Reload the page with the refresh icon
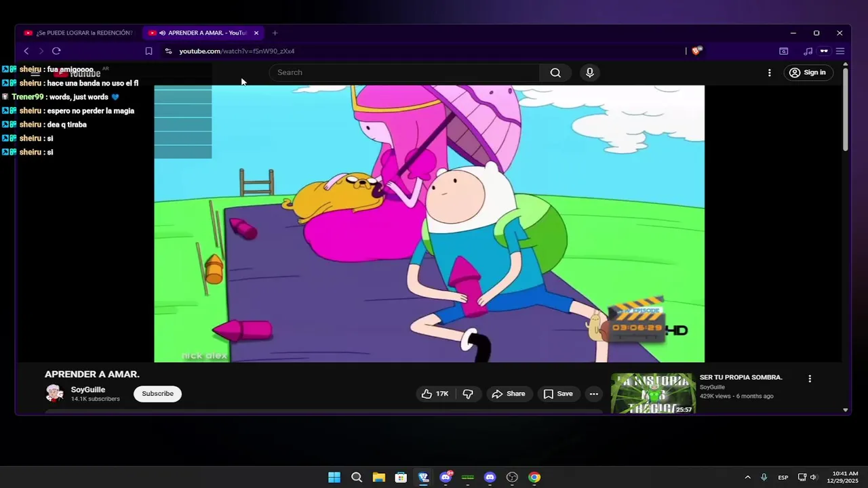868x488 pixels. pyautogui.click(x=56, y=51)
